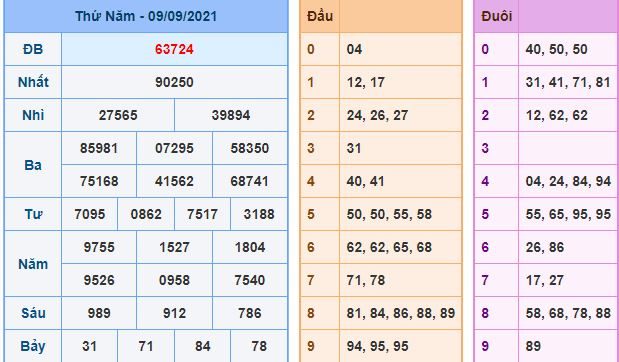Select Đuôi row 0 values 40, 50, 50
The height and width of the screenshot is (362, 619).
point(557,49)
